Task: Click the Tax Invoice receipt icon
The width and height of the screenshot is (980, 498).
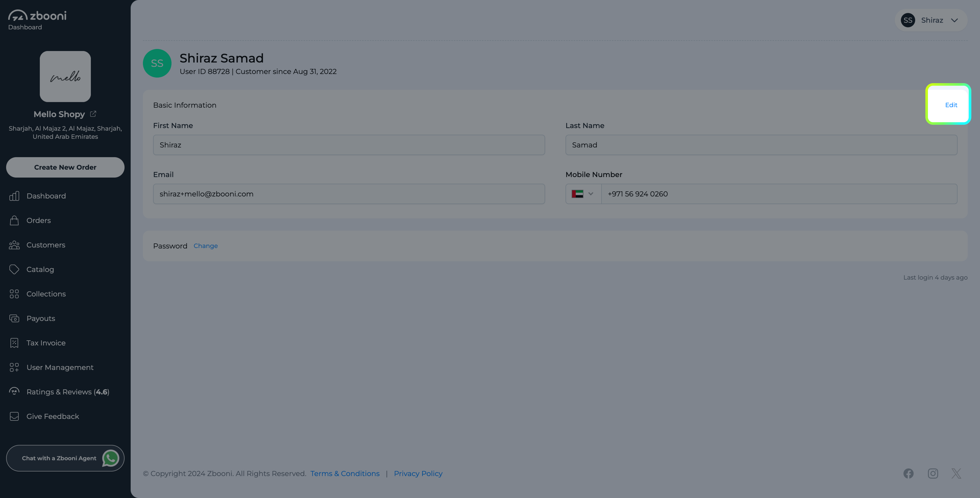Action: coord(14,343)
